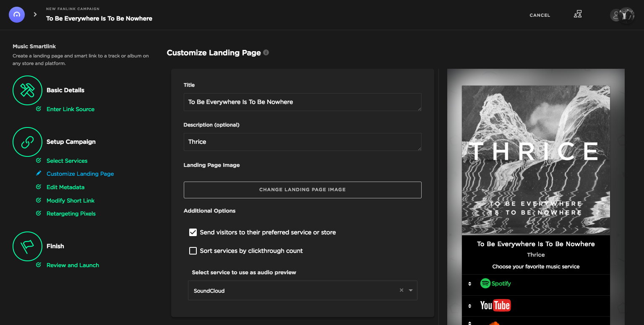Click the Landing Page Image label

point(211,165)
